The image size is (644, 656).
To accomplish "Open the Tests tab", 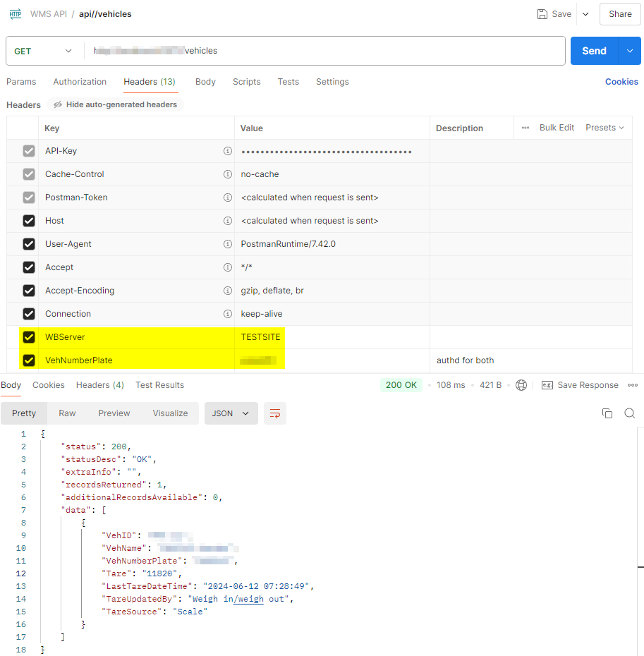I will tap(288, 82).
